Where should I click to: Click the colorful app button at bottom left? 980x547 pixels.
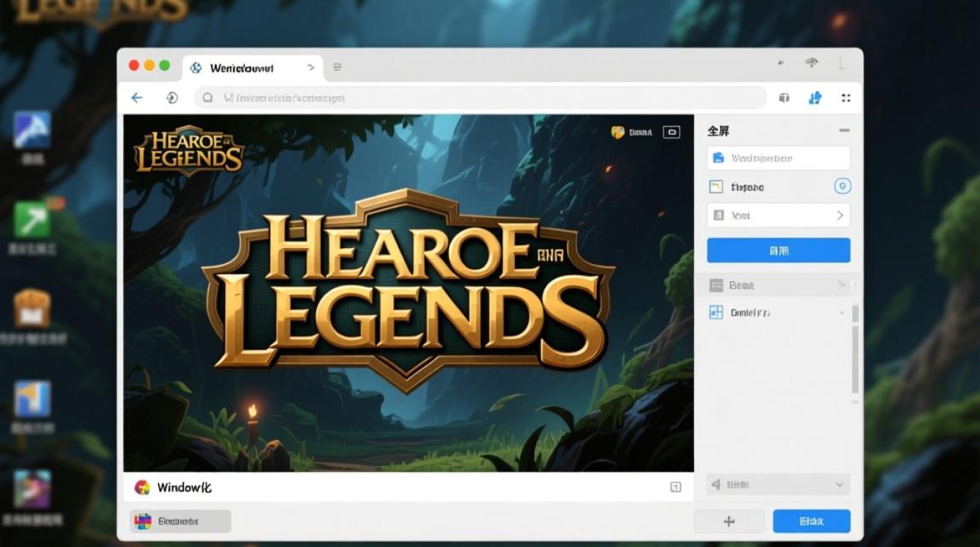pyautogui.click(x=181, y=521)
